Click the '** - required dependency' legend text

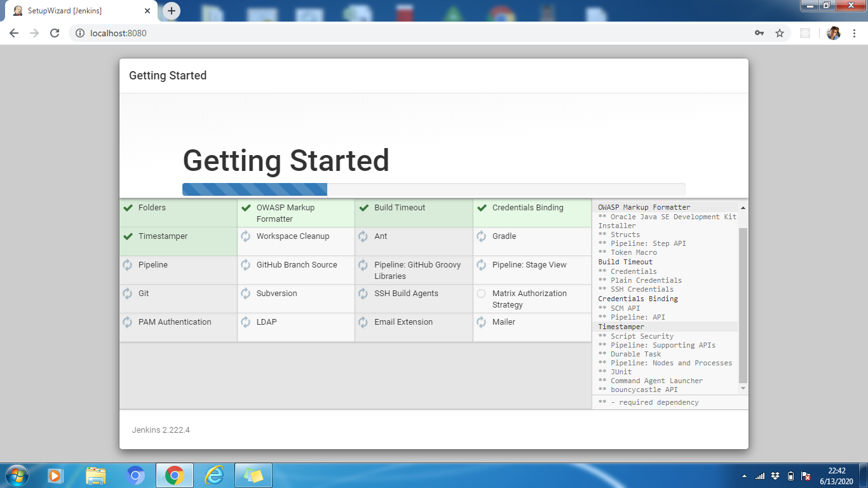[648, 402]
